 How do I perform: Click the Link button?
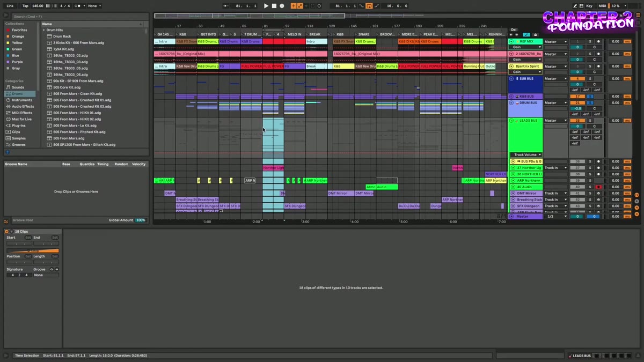10,6
